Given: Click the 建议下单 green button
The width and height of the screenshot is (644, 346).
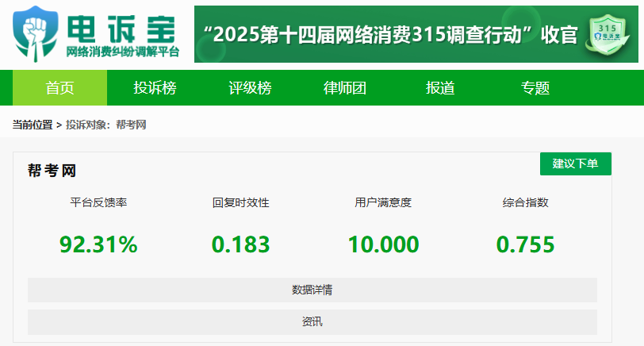Looking at the screenshot, I should pos(576,163).
